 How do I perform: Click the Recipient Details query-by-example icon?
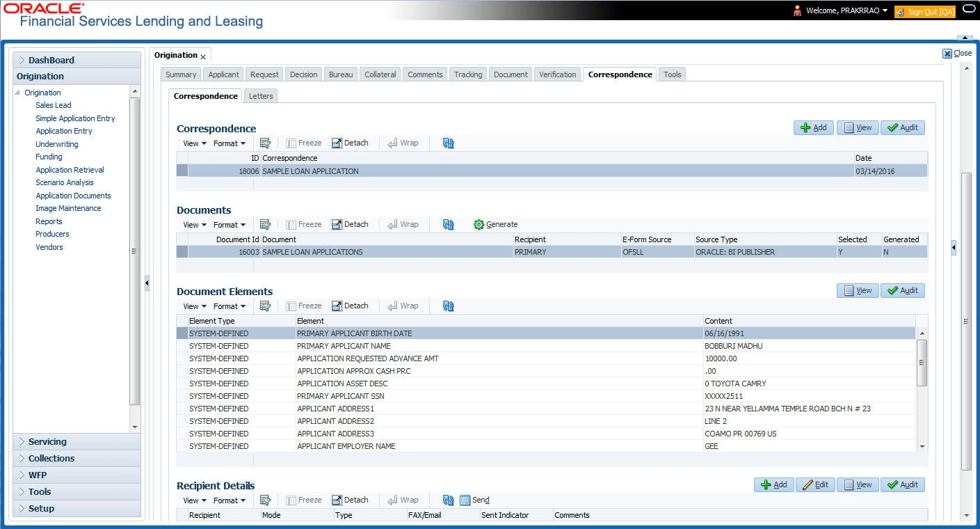[265, 500]
